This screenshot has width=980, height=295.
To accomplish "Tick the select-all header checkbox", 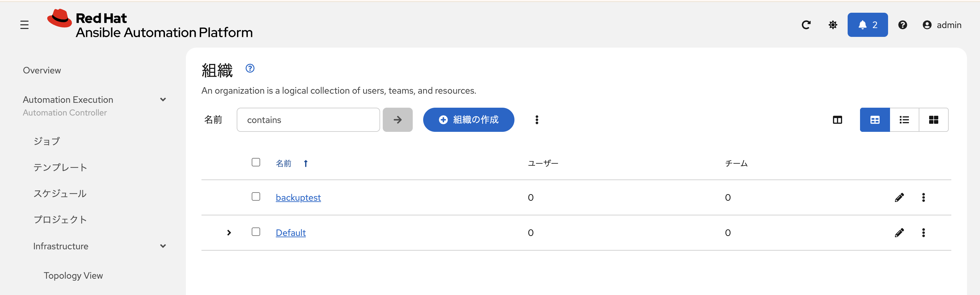I will [256, 163].
